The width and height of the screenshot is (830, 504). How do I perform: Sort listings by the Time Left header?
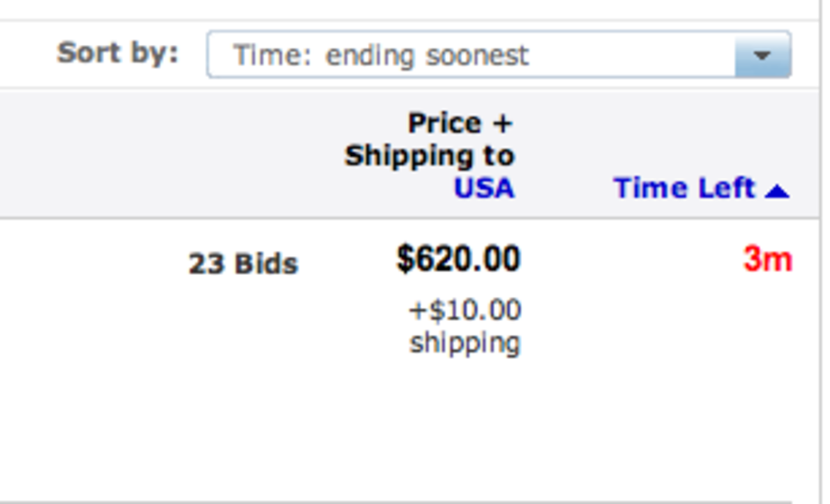(684, 188)
